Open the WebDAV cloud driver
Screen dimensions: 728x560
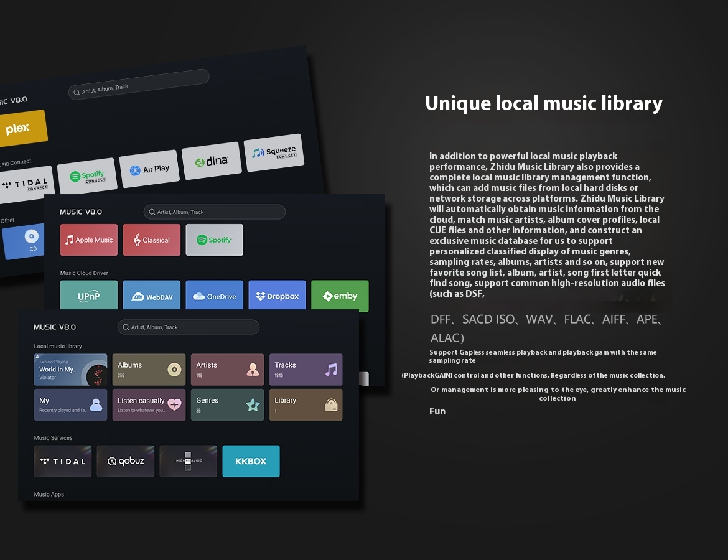pyautogui.click(x=152, y=296)
